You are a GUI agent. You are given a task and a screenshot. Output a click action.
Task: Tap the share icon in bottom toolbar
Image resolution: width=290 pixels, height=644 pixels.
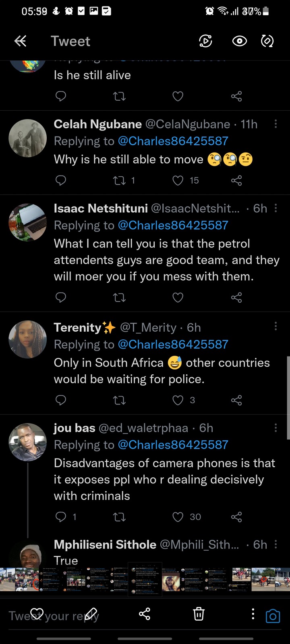[x=144, y=614]
